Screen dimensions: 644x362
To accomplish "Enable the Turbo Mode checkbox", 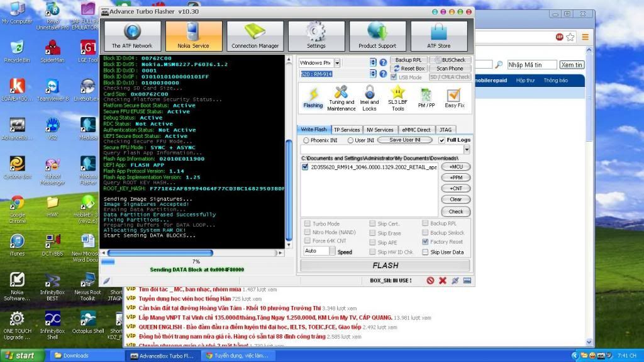I will 307,223.
